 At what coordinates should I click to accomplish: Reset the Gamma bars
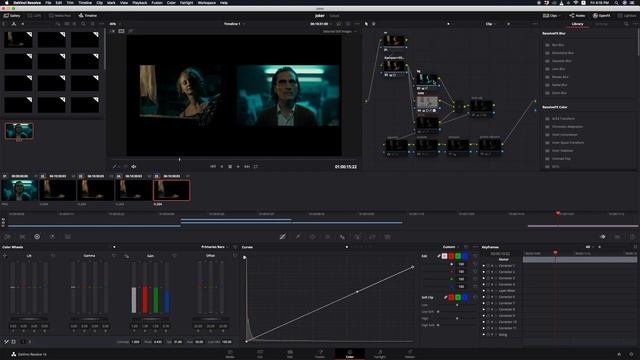click(x=114, y=256)
